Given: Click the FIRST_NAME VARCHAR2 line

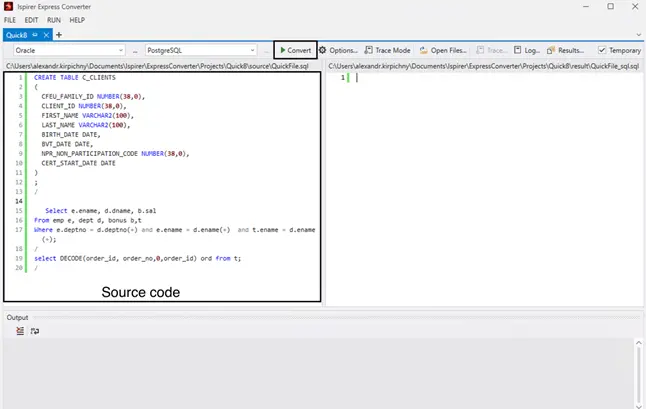Looking at the screenshot, I should [x=87, y=115].
